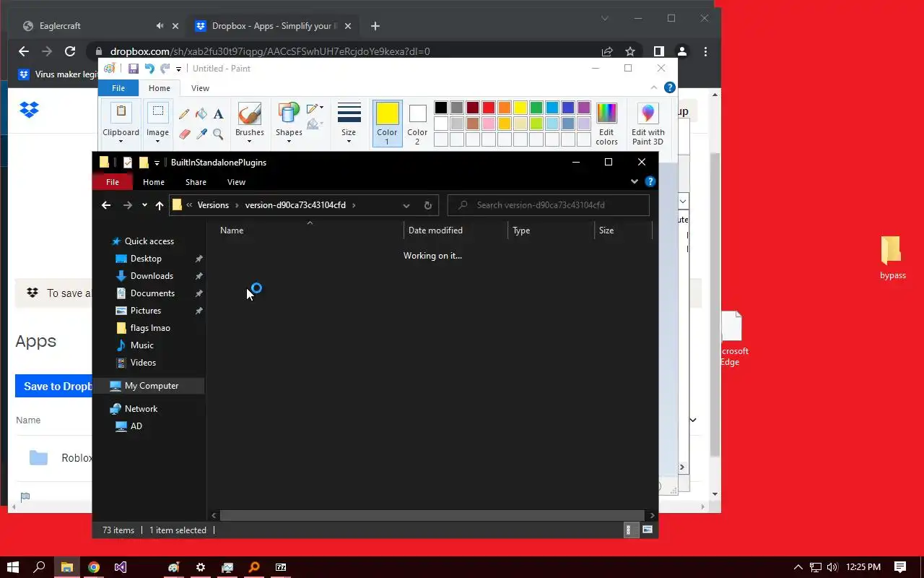The height and width of the screenshot is (578, 924).
Task: Reload the Dropbox page in Chrome
Action: (70, 51)
